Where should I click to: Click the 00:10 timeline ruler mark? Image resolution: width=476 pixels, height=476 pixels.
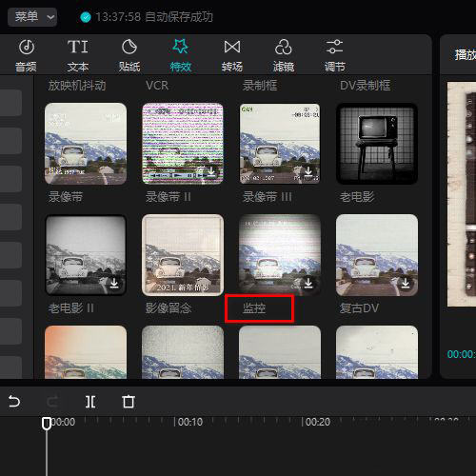pyautogui.click(x=189, y=422)
